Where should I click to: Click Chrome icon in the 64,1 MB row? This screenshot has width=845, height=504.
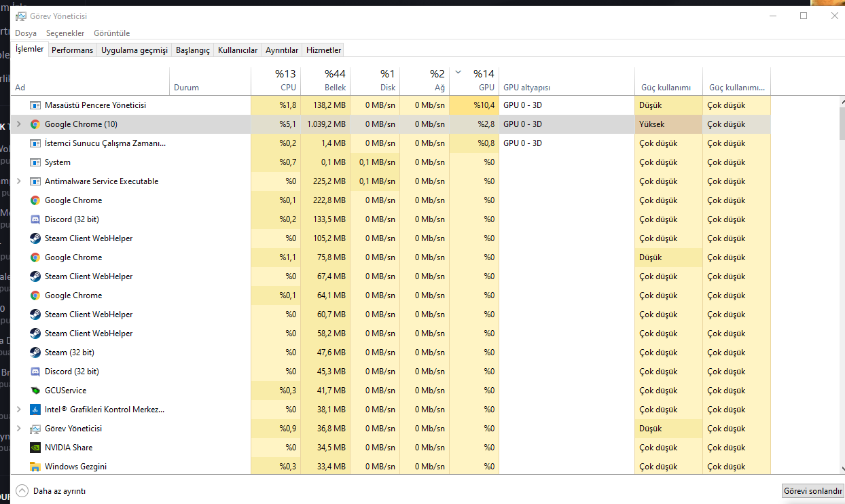coord(35,295)
